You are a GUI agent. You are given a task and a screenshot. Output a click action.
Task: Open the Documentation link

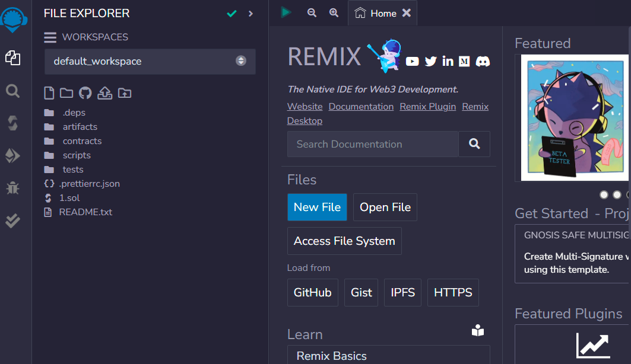pos(361,107)
